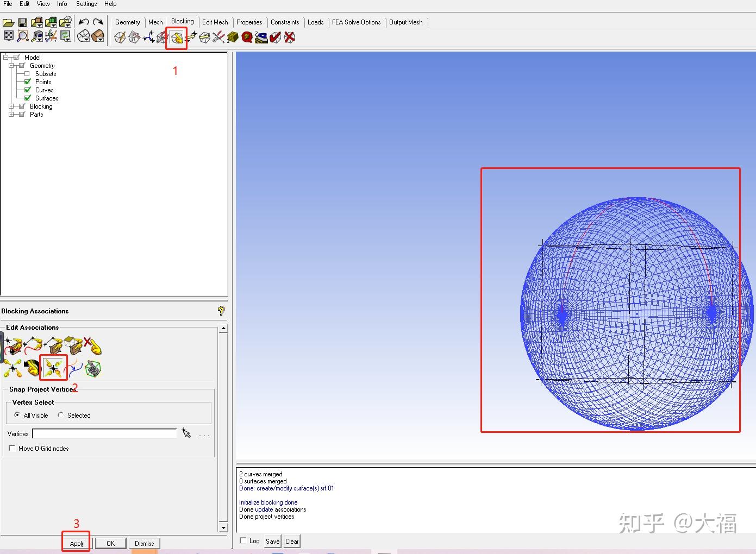Screen dimensions: 756x554
Task: Click the Undo arrow icon
Action: 84,22
